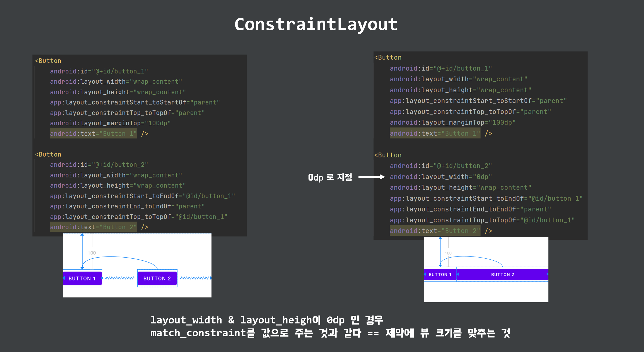Click the 100 margin label in right preview
This screenshot has width=644, height=352.
448,253
